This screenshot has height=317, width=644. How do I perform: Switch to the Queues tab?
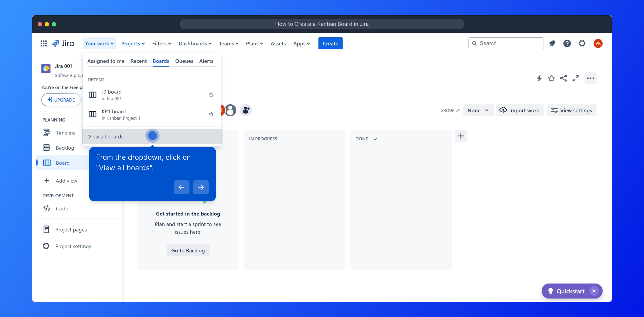click(184, 61)
